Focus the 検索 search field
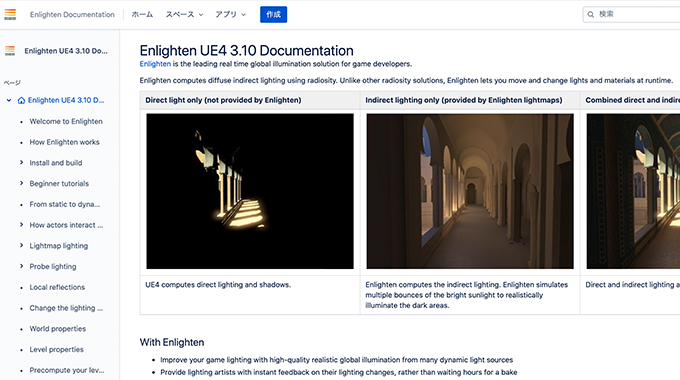Viewport: 680px width, 380px height. 631,14
